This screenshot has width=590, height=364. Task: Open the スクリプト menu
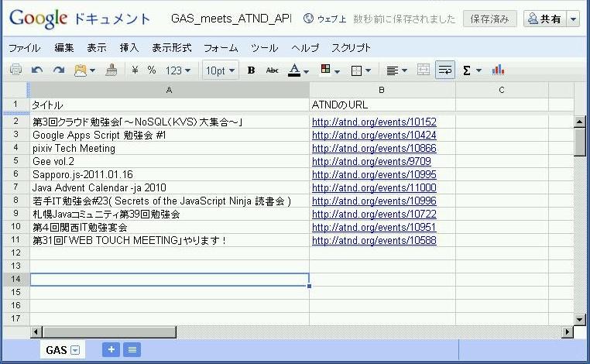coord(351,48)
